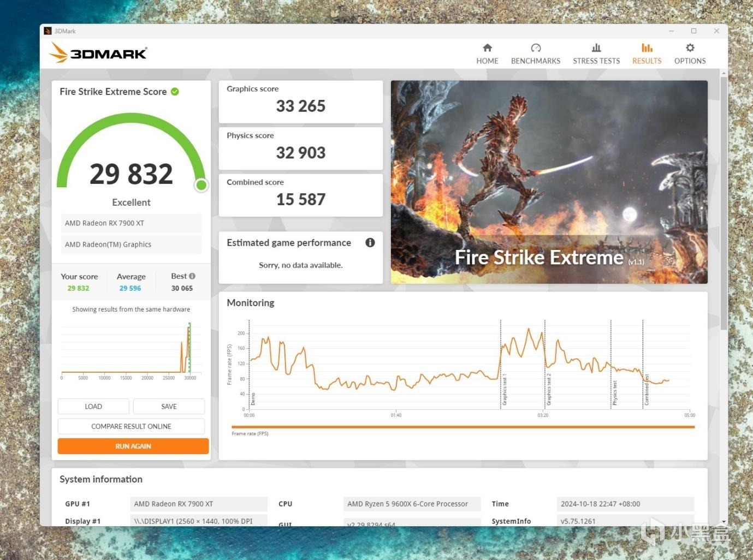Click the scrollbar up arrow
The image size is (753, 560).
[x=724, y=73]
